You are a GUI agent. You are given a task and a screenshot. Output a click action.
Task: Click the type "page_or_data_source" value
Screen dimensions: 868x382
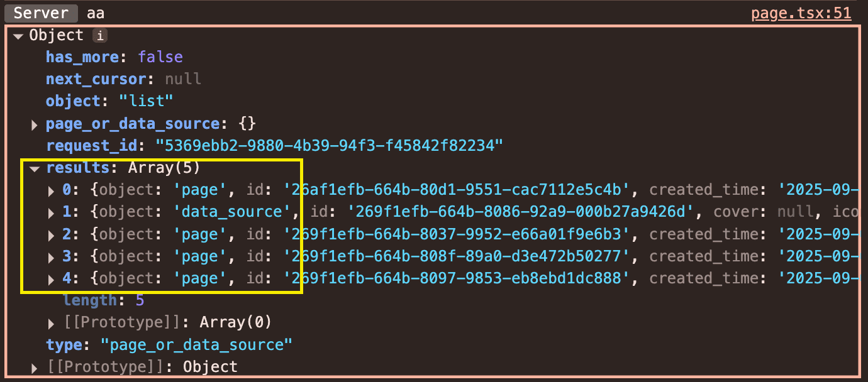197,345
